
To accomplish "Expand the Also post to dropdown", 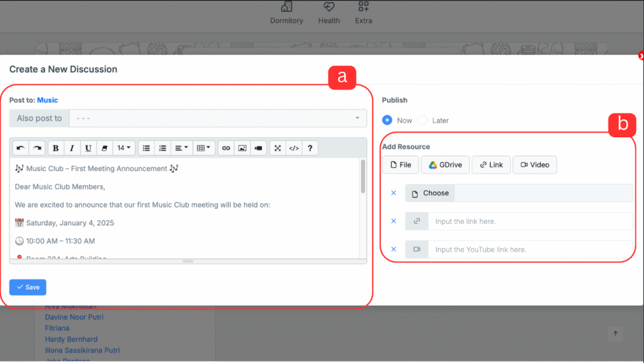I will (x=218, y=118).
